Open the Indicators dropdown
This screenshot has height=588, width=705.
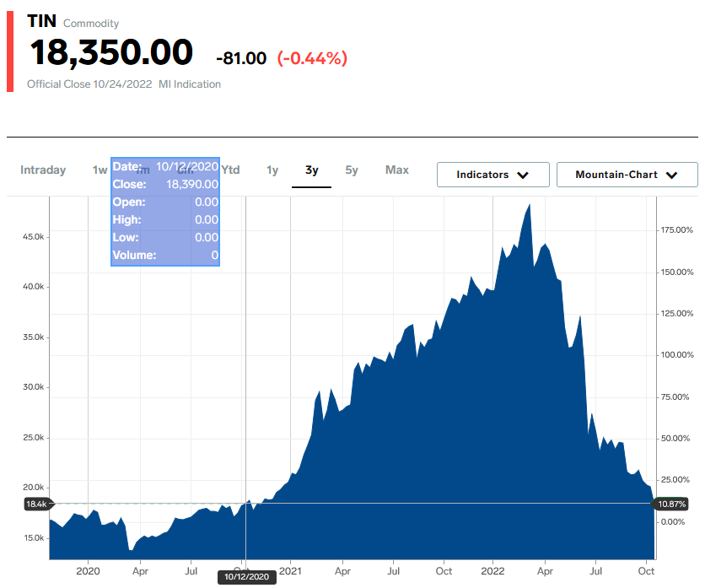pos(492,175)
